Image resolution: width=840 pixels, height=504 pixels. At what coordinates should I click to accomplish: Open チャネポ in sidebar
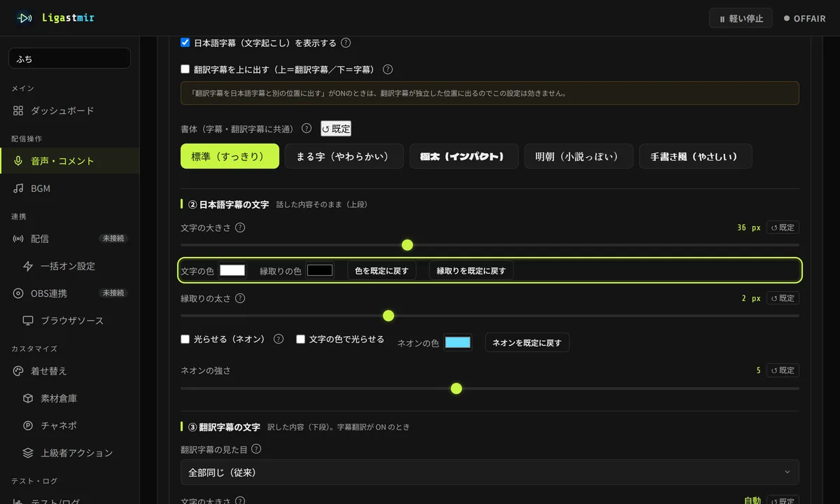(x=70, y=426)
